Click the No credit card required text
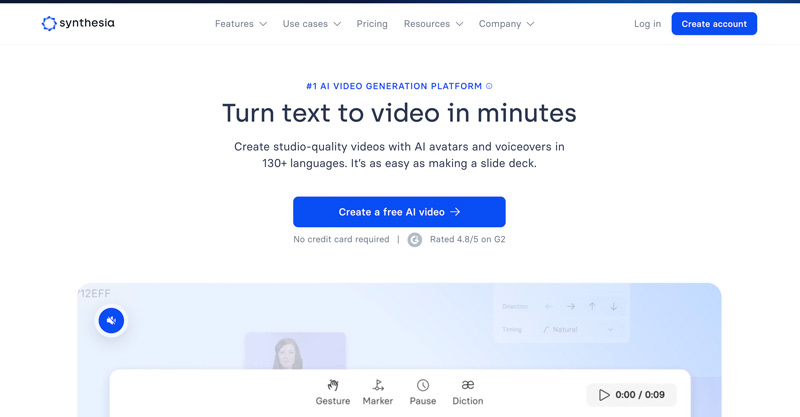Image resolution: width=800 pixels, height=417 pixels. 341,239
